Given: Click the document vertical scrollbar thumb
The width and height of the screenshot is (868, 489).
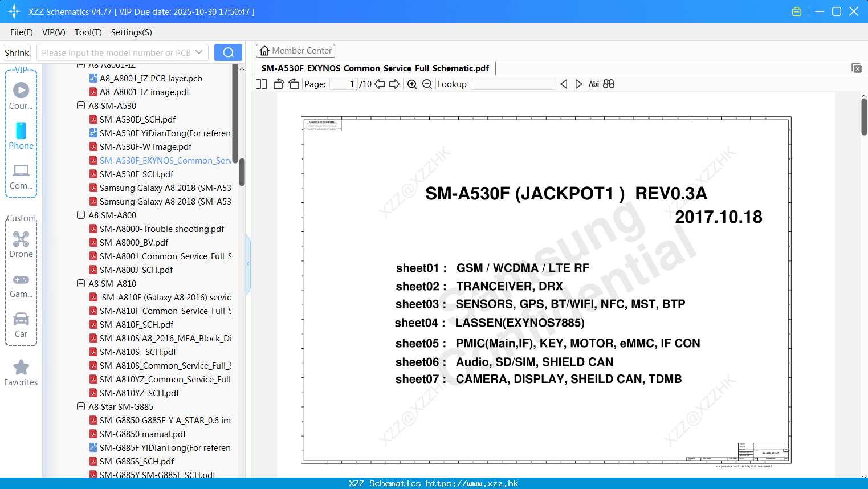Looking at the screenshot, I should [864, 116].
